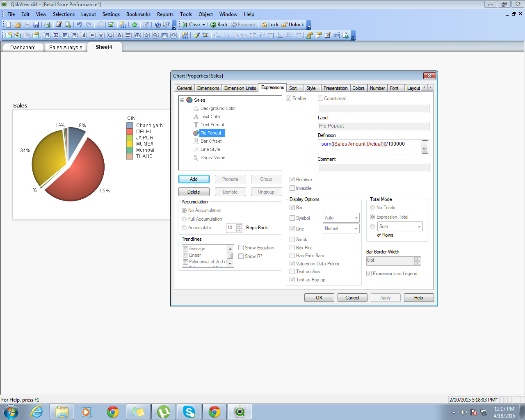Collapse the Sales expression tree node
Screen dimensions: 525x420
click(x=183, y=100)
